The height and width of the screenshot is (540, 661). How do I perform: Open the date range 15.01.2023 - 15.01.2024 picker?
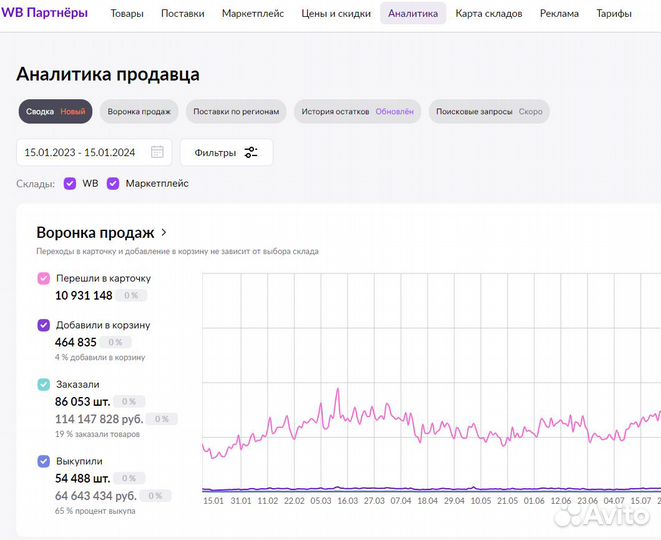coord(80,152)
